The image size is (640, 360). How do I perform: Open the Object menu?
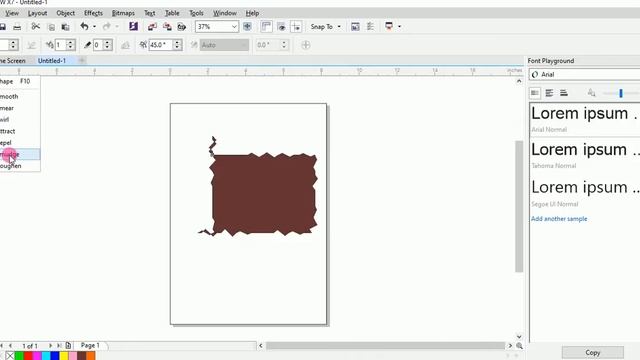tap(65, 13)
